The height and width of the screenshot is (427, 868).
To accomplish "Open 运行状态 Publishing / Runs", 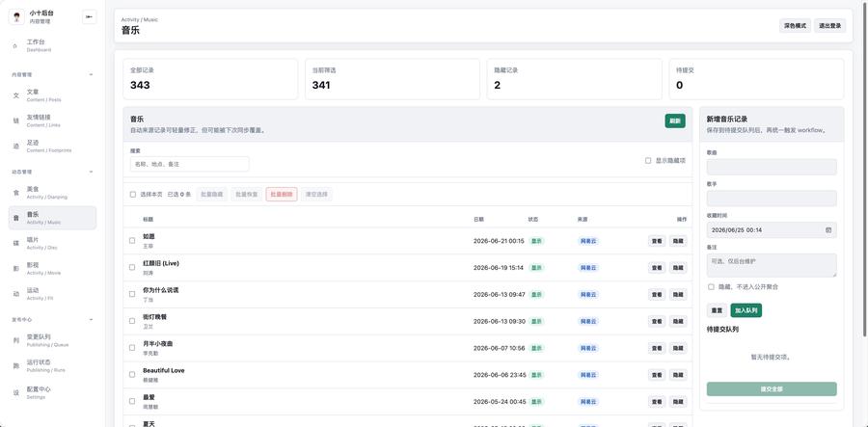I will (x=53, y=365).
